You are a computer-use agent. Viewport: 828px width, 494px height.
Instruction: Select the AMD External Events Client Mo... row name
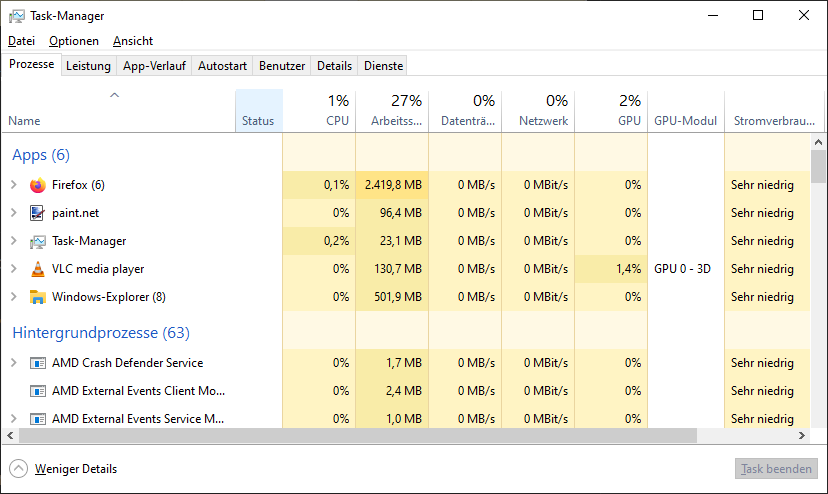tap(138, 391)
